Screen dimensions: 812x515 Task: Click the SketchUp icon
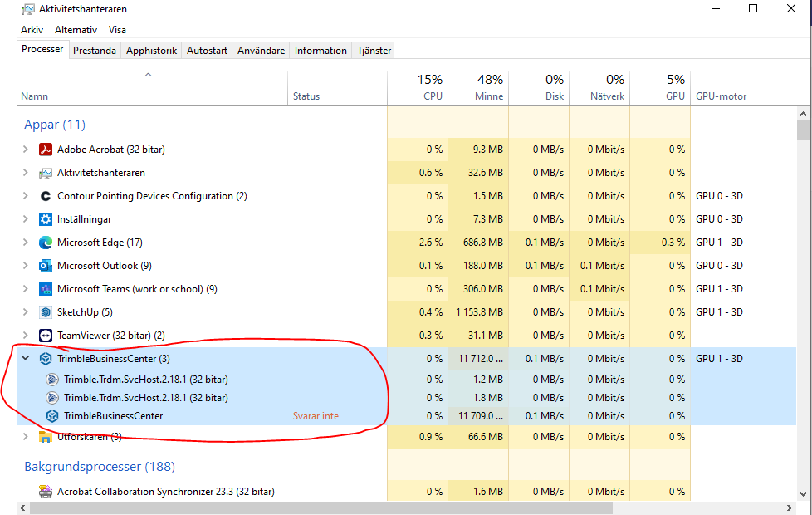click(46, 311)
